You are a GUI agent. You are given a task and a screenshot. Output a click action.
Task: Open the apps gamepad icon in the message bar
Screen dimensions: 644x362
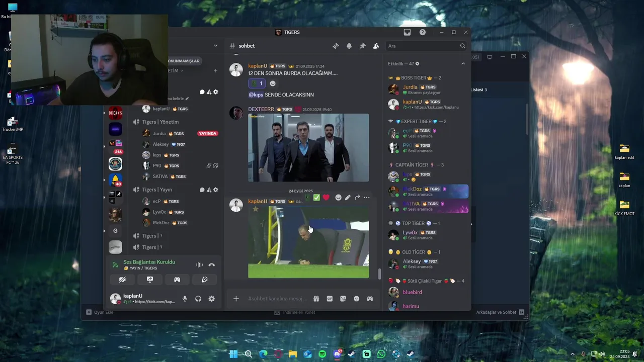click(370, 299)
